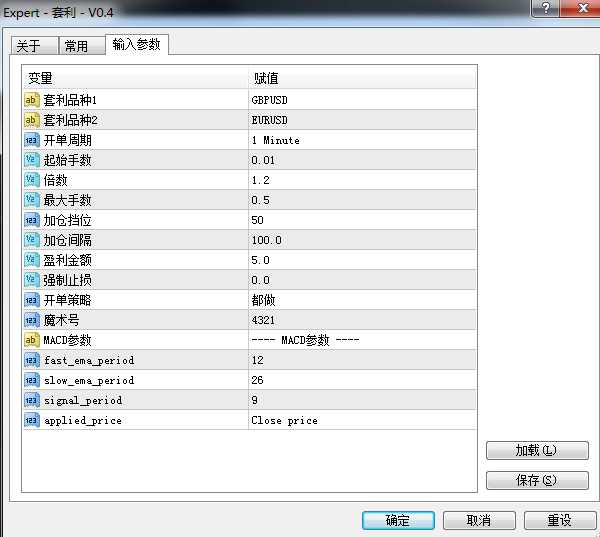Select the 输入参数 tab
Image resolution: width=600 pixels, height=537 pixels.
point(136,45)
